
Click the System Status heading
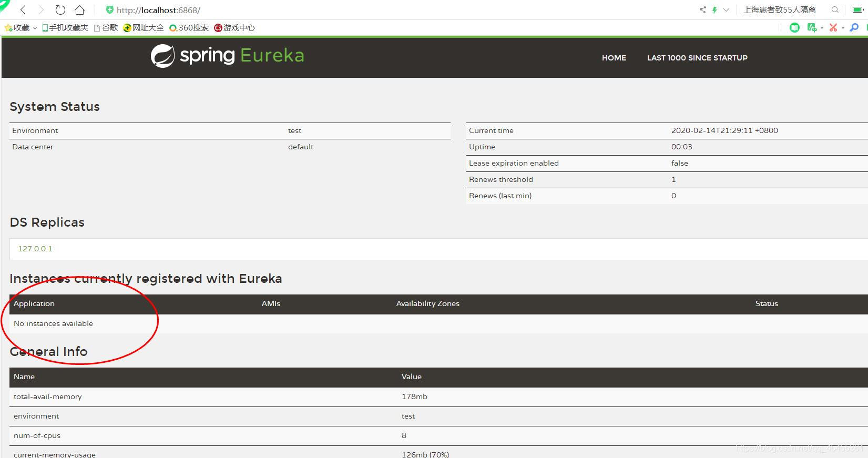click(55, 107)
